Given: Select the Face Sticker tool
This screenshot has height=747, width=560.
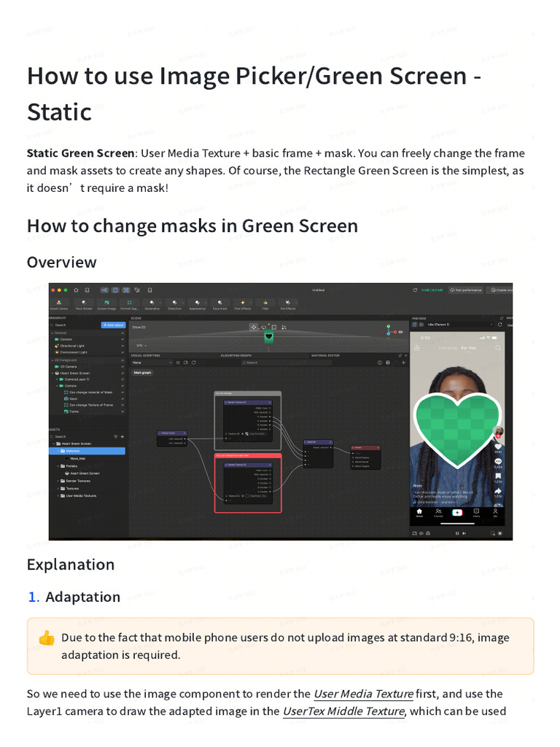Looking at the screenshot, I should pos(84,305).
